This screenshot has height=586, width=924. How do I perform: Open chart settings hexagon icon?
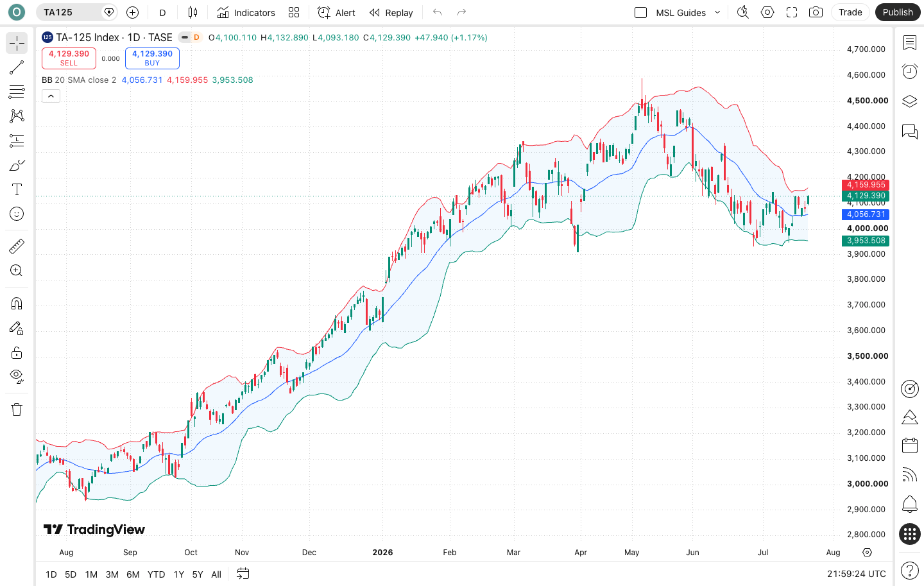coord(767,12)
